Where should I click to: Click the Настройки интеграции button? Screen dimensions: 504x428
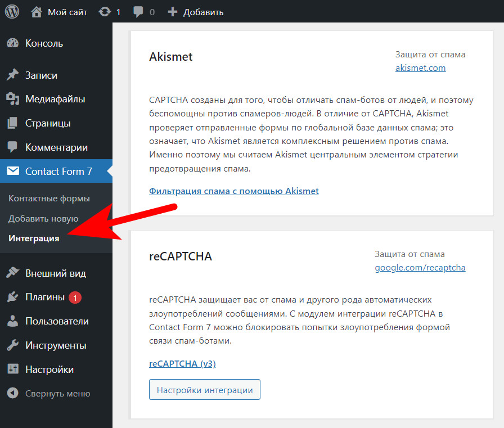tap(205, 390)
